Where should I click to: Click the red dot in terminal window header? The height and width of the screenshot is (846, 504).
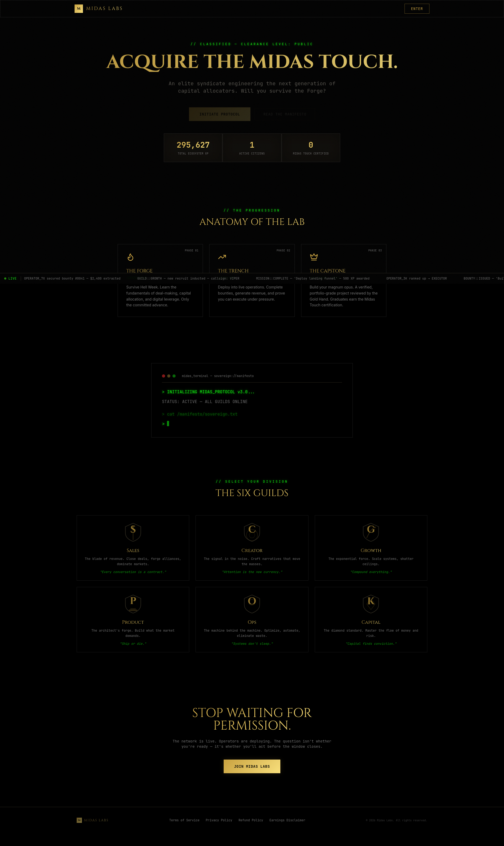(x=163, y=376)
